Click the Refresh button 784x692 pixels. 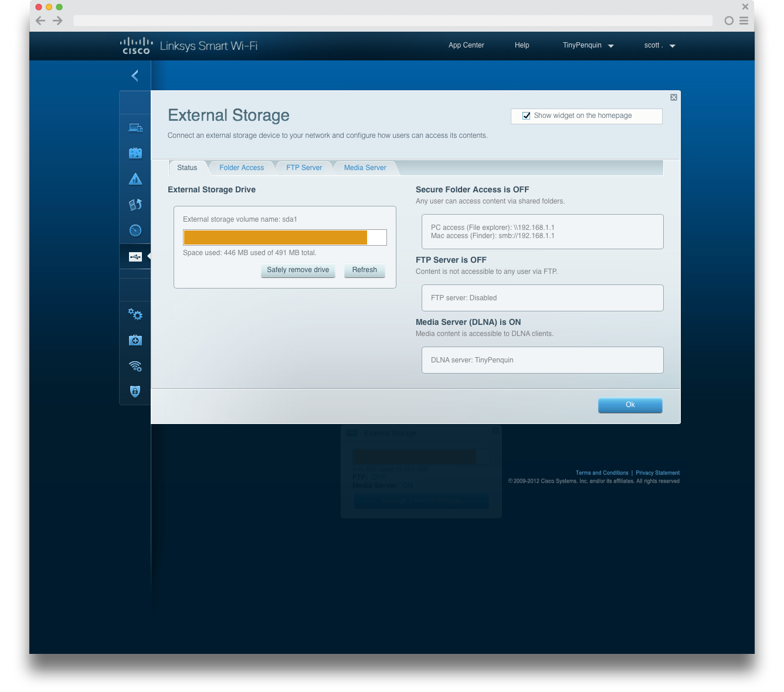click(365, 270)
